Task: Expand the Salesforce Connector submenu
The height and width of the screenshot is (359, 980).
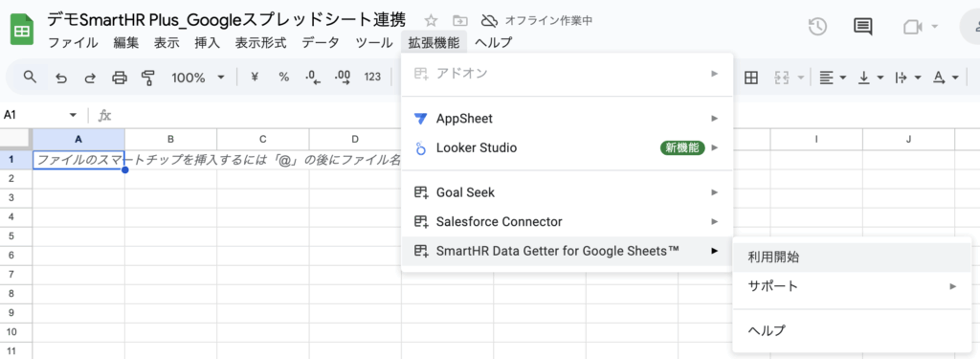Action: tap(567, 221)
